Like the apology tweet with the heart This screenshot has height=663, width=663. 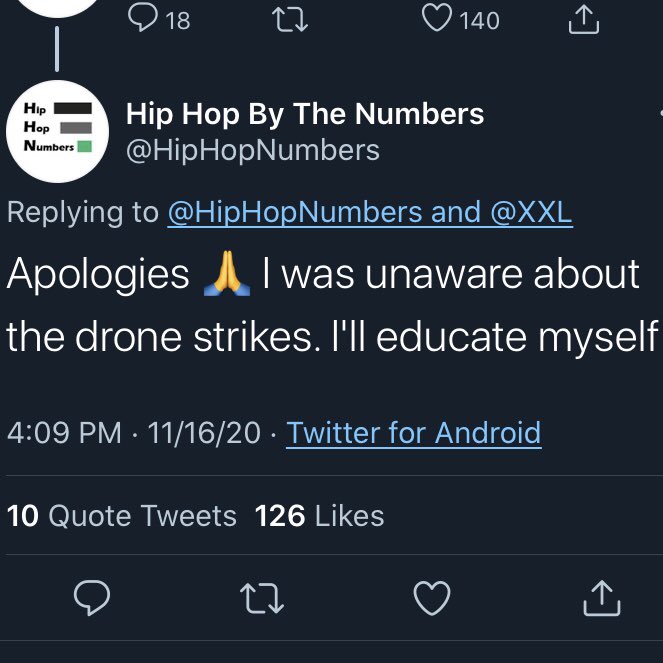coord(431,598)
